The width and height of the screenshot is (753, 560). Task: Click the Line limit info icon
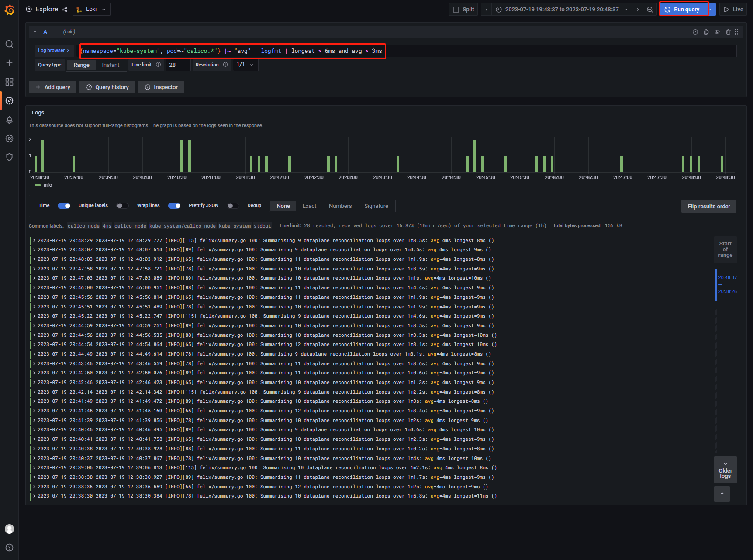click(158, 65)
